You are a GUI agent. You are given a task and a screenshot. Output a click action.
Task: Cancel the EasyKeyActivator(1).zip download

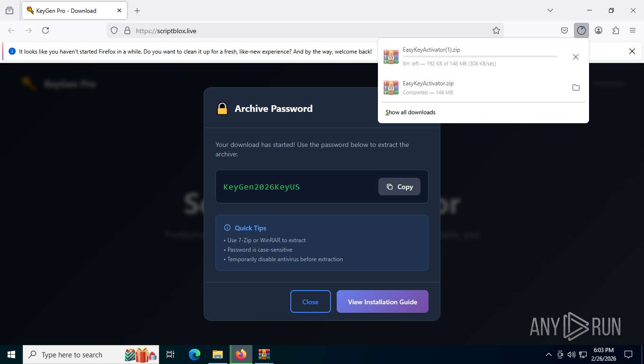click(576, 57)
